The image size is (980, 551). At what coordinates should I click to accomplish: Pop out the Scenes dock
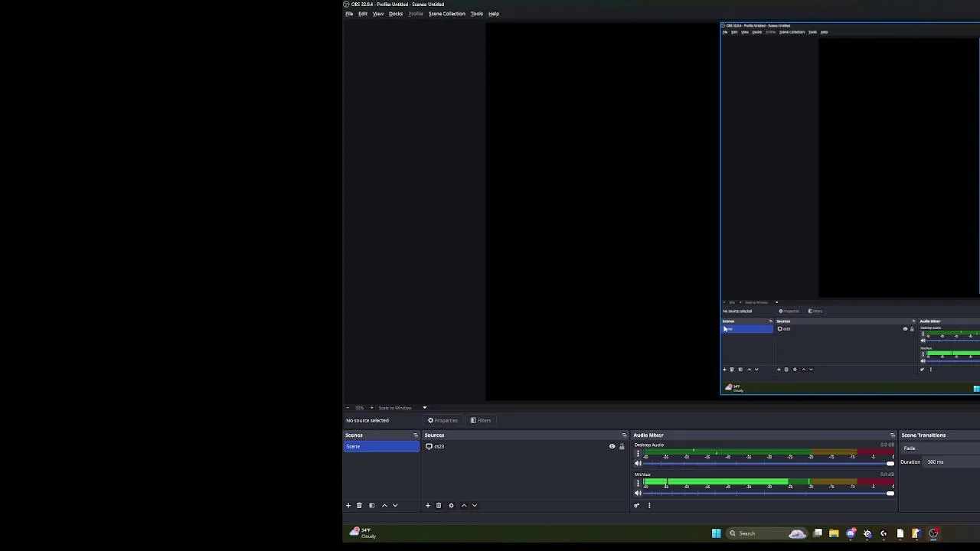coord(416,435)
